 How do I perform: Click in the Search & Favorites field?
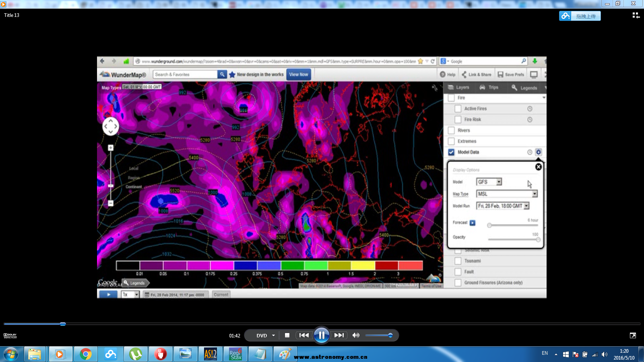(185, 74)
